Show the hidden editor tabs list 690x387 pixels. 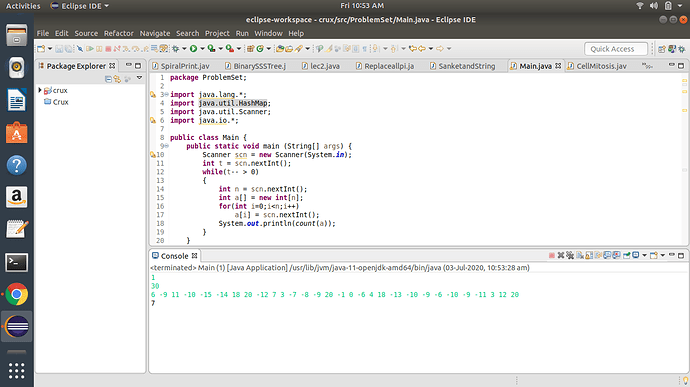[647, 66]
